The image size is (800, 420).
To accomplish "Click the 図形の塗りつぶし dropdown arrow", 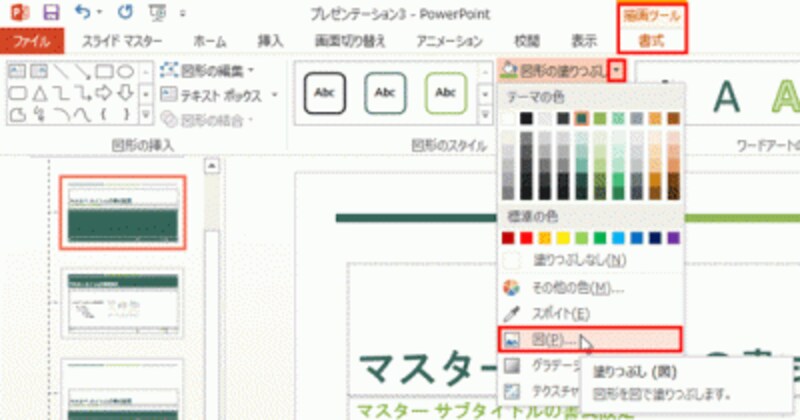I will 617,71.
